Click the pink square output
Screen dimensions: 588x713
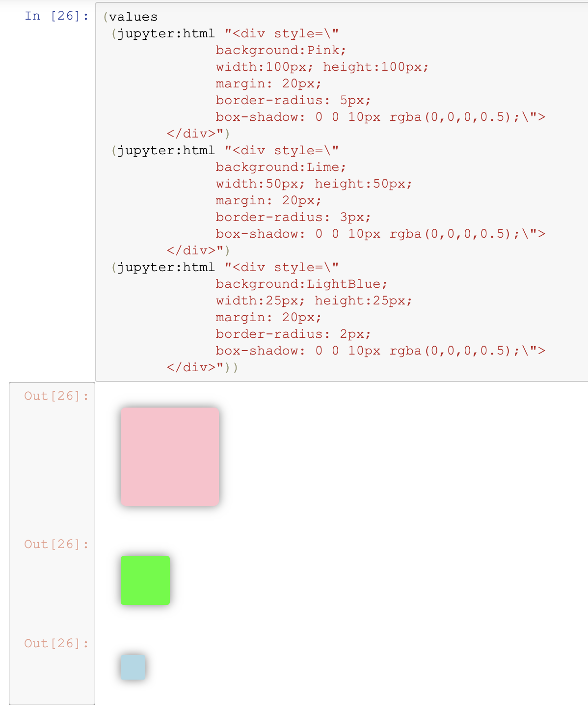[170, 457]
